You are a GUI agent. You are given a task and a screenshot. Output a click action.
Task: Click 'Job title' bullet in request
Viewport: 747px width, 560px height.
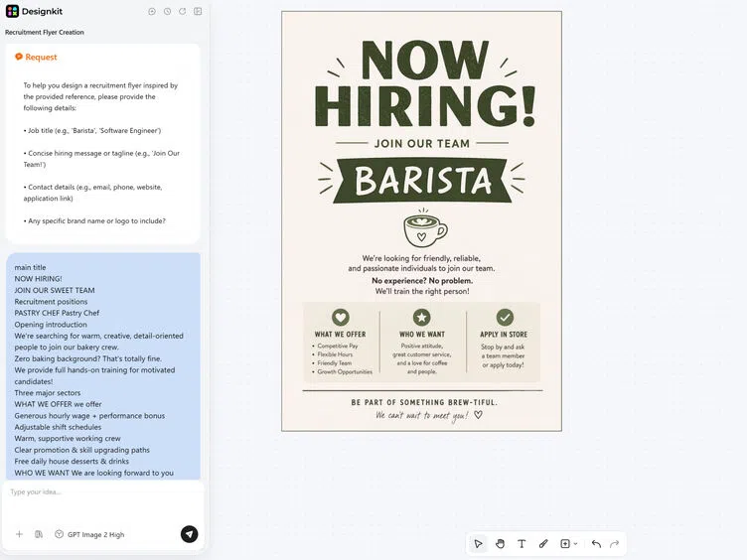coord(92,130)
